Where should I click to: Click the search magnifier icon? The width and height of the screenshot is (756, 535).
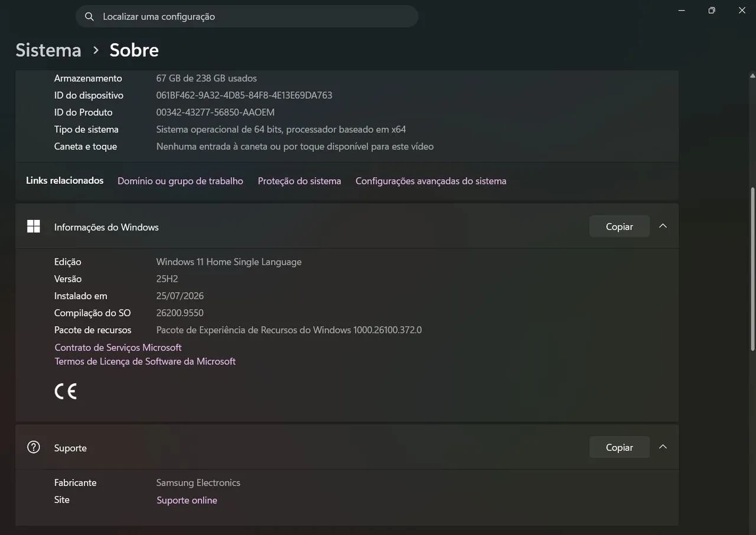pyautogui.click(x=89, y=17)
